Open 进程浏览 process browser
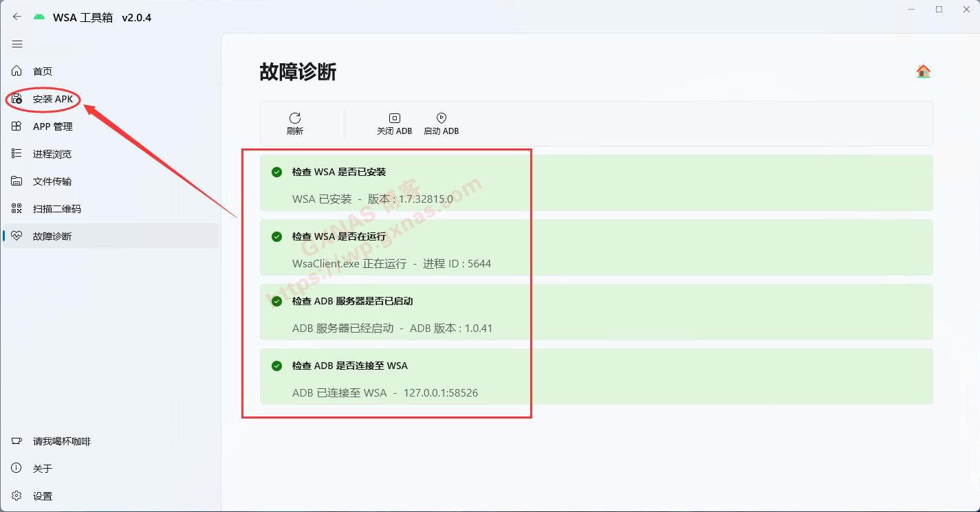Screen dimensions: 980x512 (x=52, y=154)
